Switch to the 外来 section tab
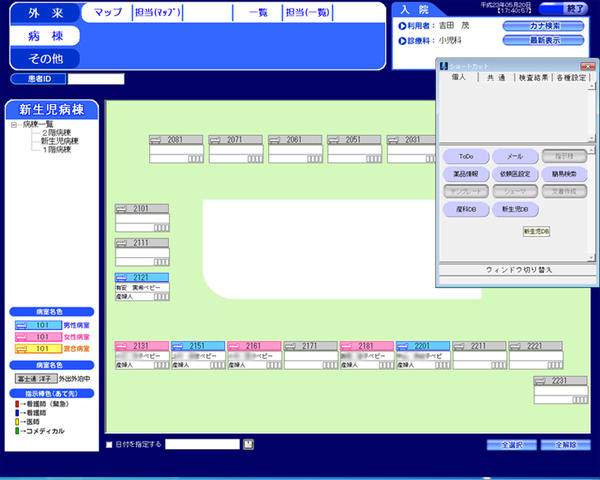 [45, 13]
